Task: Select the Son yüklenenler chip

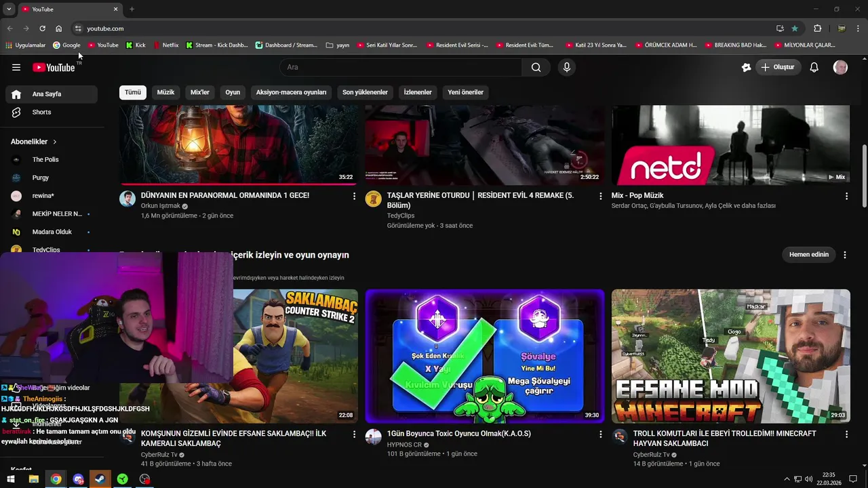Action: coord(365,92)
